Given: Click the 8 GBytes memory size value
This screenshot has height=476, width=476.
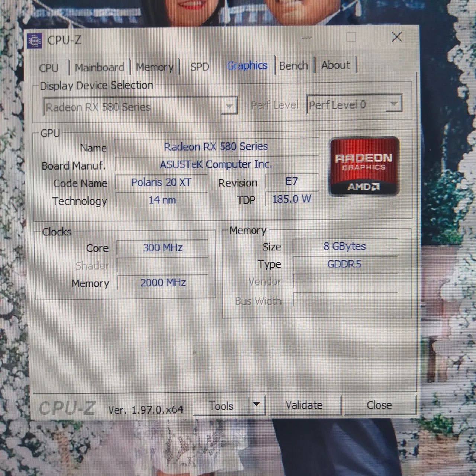Looking at the screenshot, I should (345, 246).
